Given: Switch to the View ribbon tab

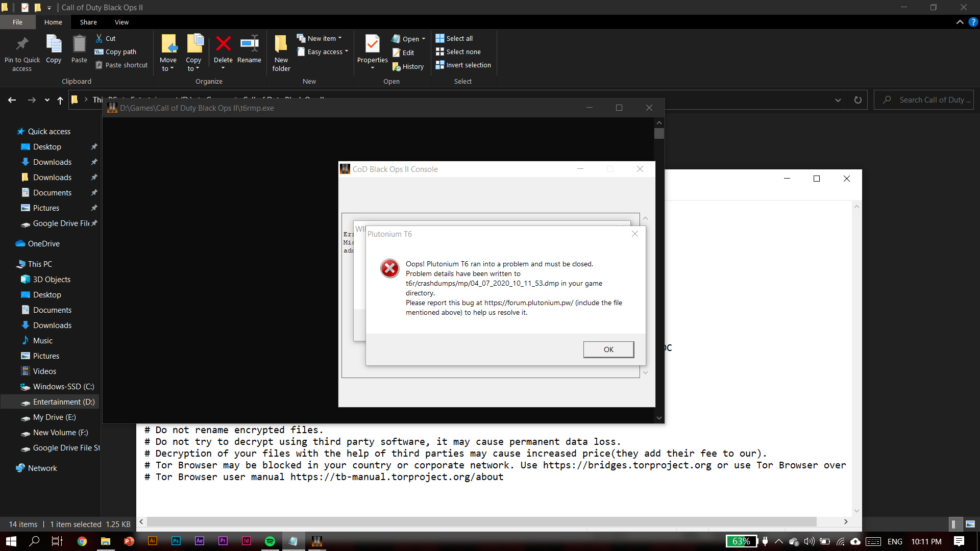Looking at the screenshot, I should tap(121, 22).
